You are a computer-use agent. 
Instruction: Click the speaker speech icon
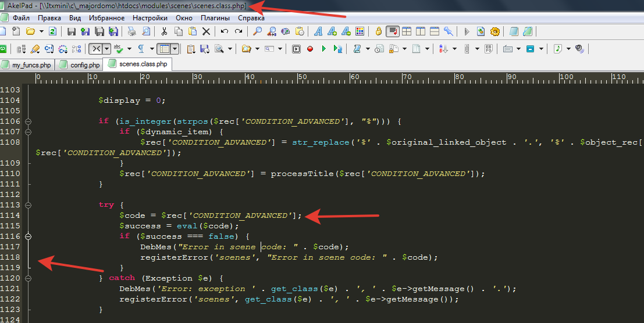[x=579, y=49]
